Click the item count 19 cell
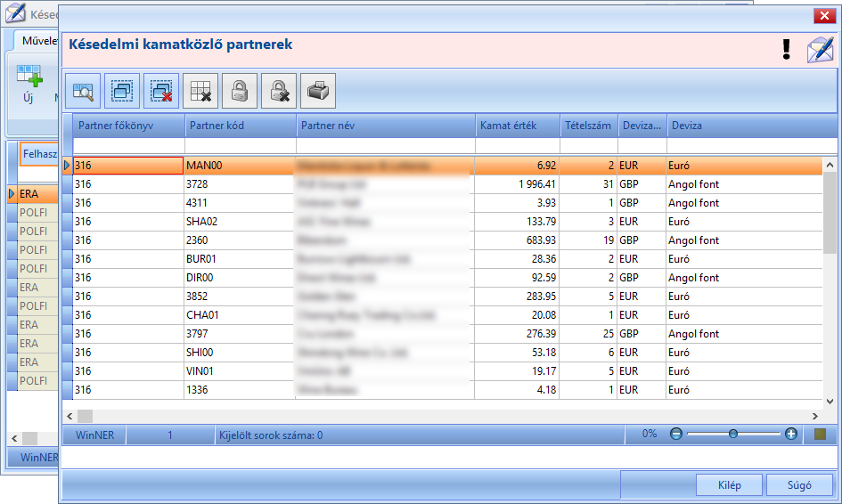 tap(589, 240)
